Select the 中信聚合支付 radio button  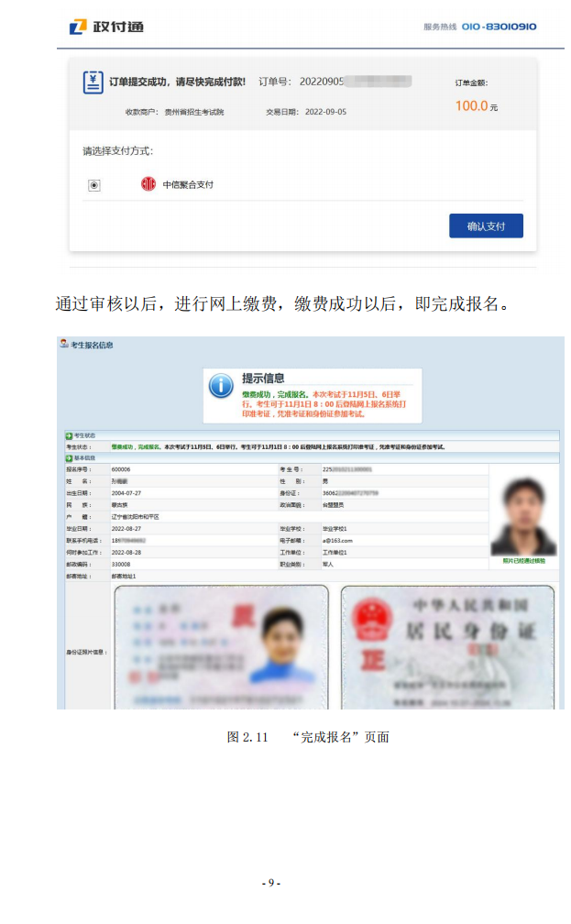(x=93, y=185)
